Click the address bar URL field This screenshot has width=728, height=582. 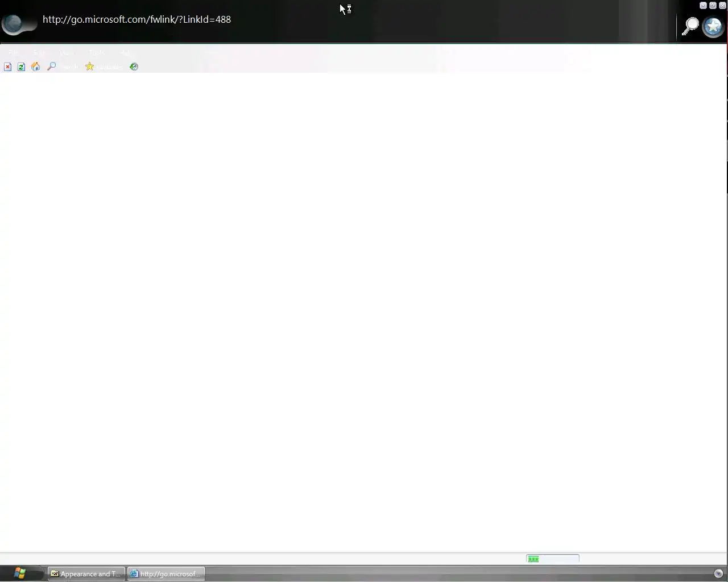point(136,19)
